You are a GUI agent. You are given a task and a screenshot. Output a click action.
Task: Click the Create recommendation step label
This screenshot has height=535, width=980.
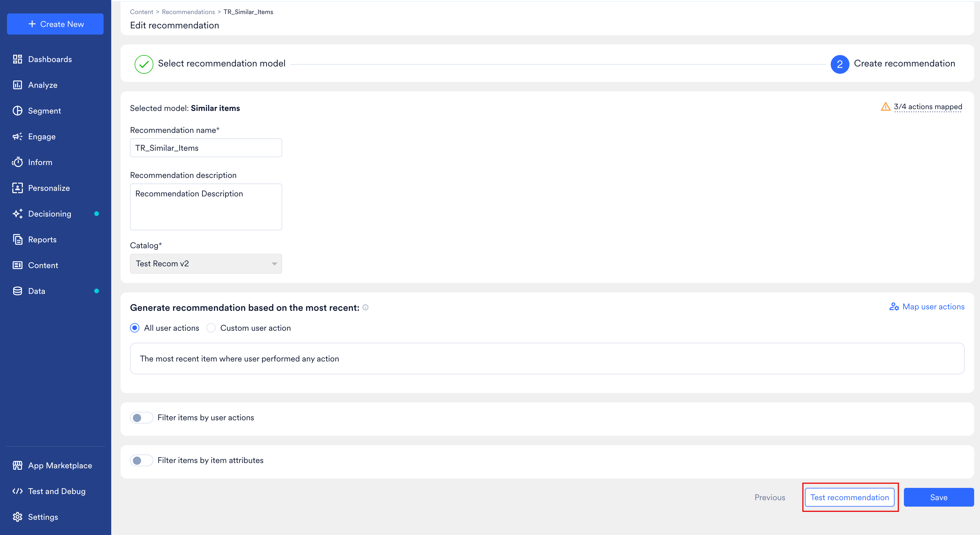coord(904,64)
